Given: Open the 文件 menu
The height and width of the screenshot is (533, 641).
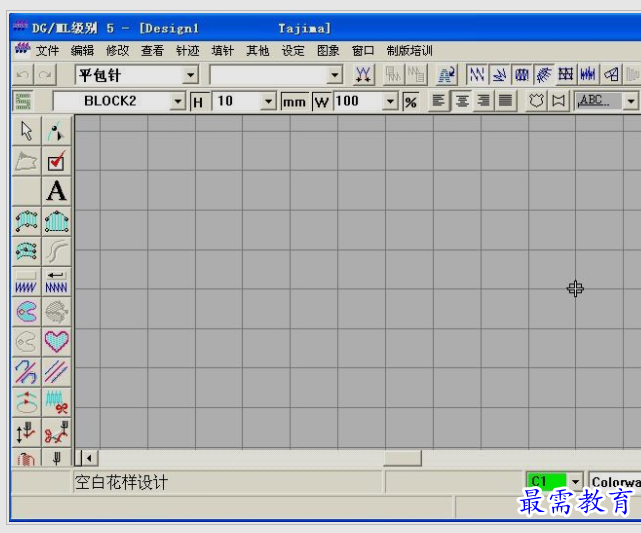Looking at the screenshot, I should tap(47, 51).
